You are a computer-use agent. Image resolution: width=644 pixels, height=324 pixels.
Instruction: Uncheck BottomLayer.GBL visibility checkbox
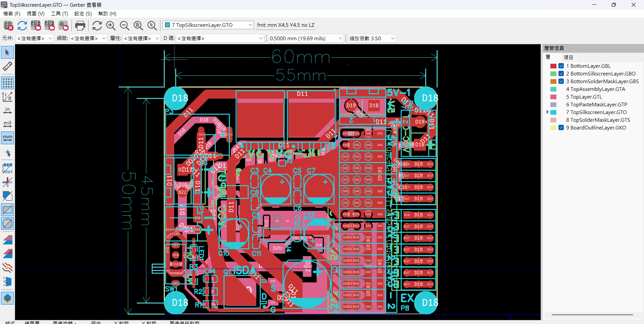[561, 66]
